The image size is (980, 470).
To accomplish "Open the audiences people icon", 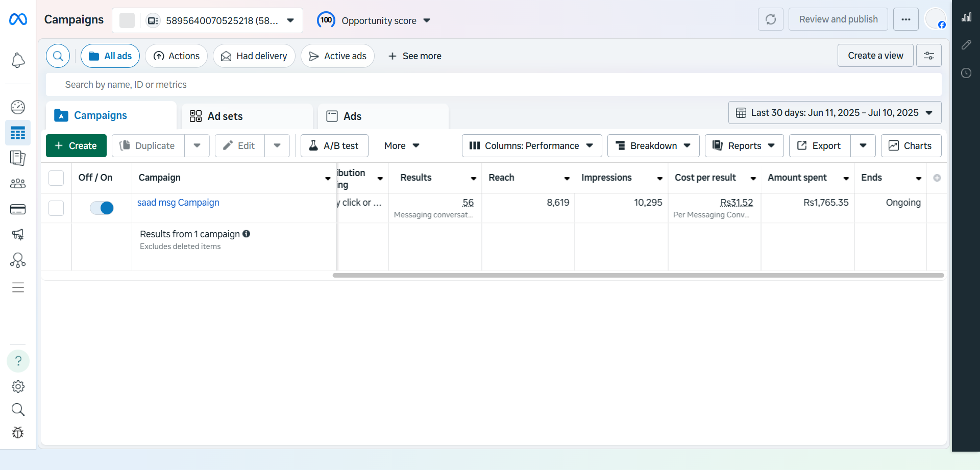I will coord(18,183).
